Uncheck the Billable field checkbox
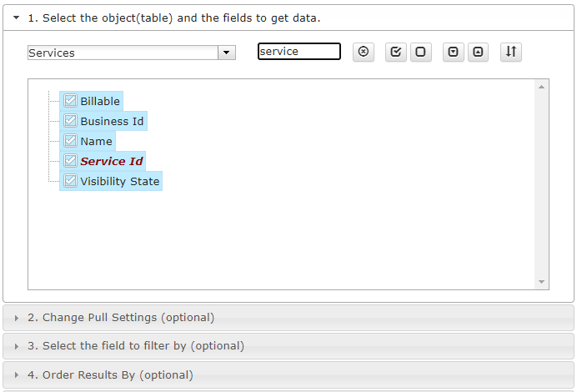Screen dimensions: 577x392 (70, 101)
